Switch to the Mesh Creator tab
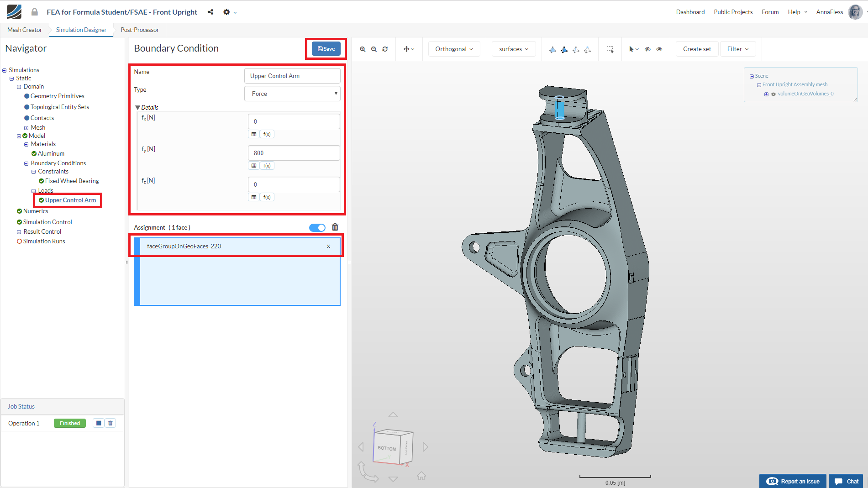The image size is (868, 488). click(25, 30)
